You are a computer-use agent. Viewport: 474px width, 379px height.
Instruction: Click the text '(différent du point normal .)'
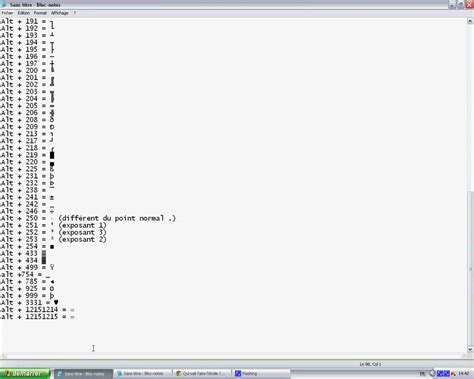117,218
